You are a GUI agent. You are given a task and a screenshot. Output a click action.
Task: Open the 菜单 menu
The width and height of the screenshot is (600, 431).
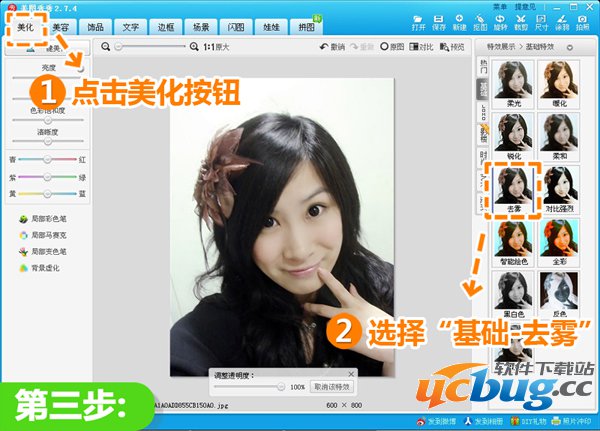(500, 7)
